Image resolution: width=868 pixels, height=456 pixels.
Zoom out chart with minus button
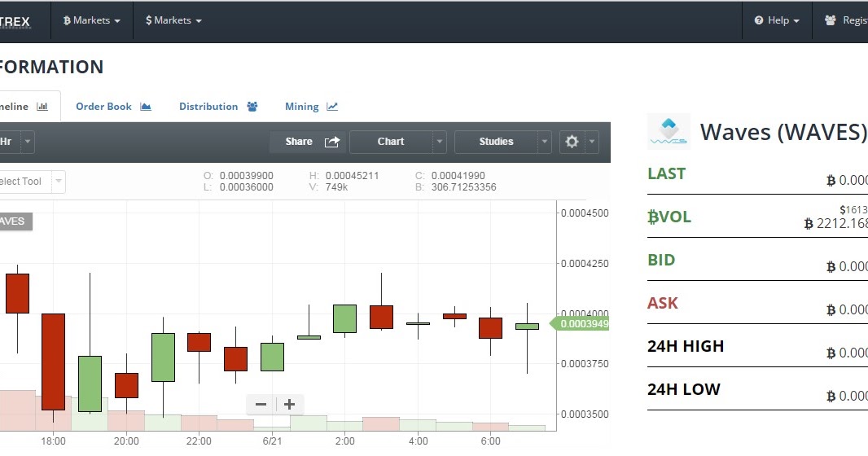(x=261, y=405)
